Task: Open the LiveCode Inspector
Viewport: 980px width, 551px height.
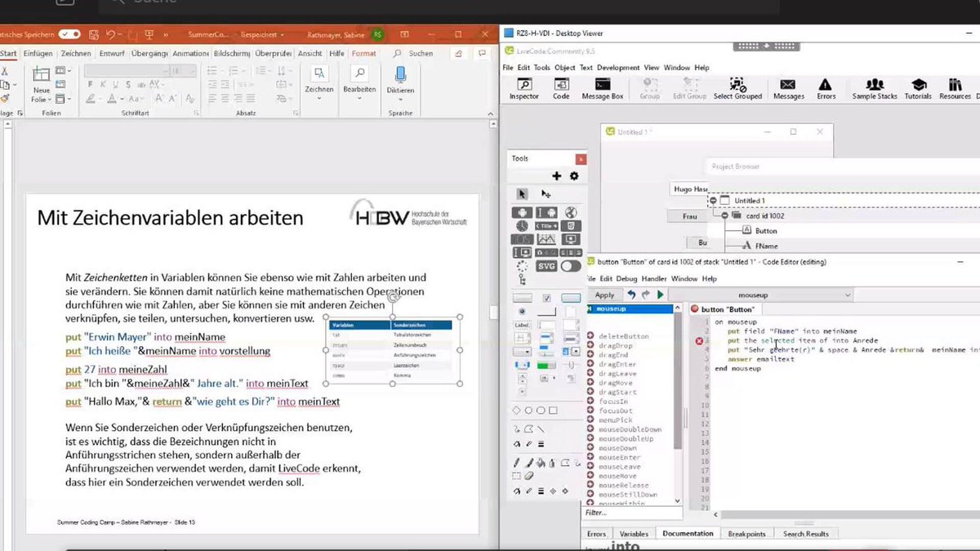Action: point(523,90)
